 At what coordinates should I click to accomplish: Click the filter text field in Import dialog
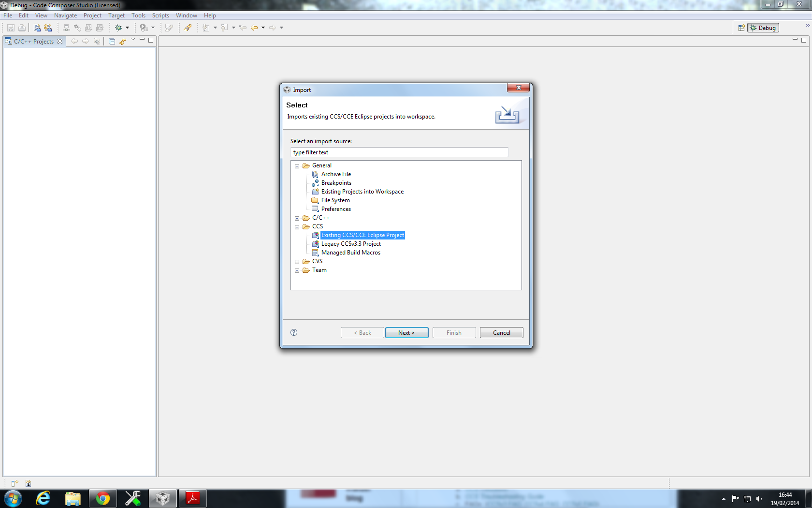[399, 152]
